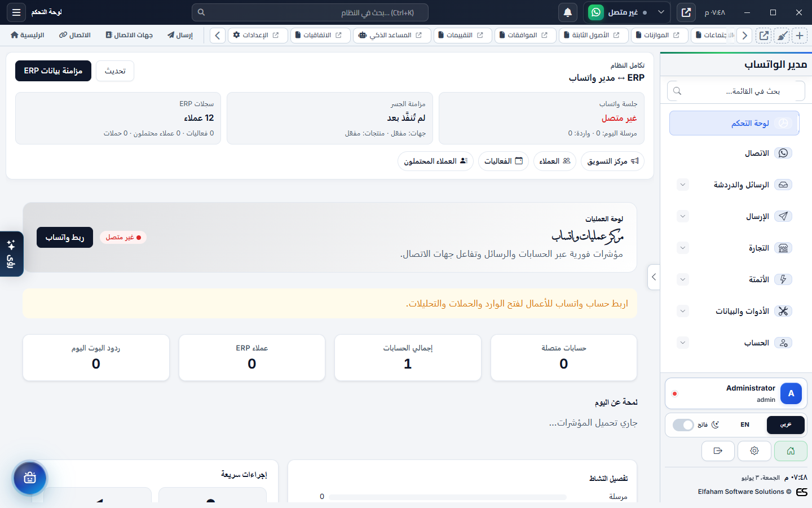Open مركز التسويق shortcut
Screen dimensions: 812x508
[x=612, y=161]
